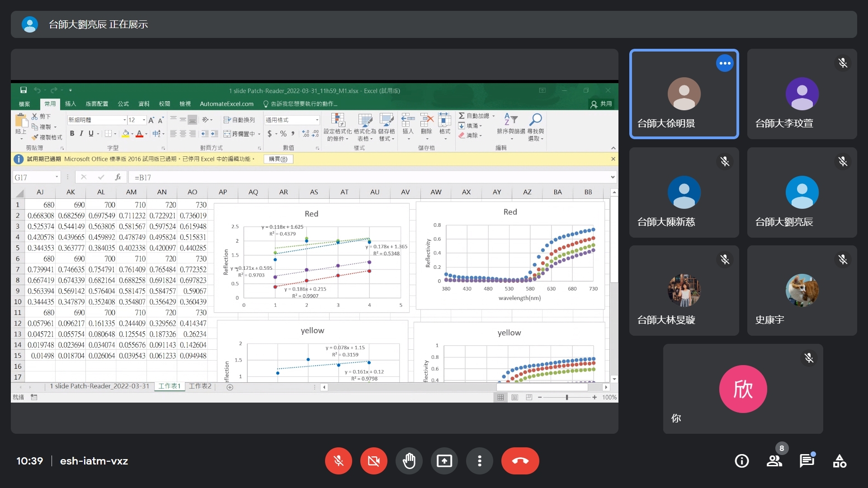Open the activities shapes icon
Screen dimensions: 868x488
coord(840,461)
